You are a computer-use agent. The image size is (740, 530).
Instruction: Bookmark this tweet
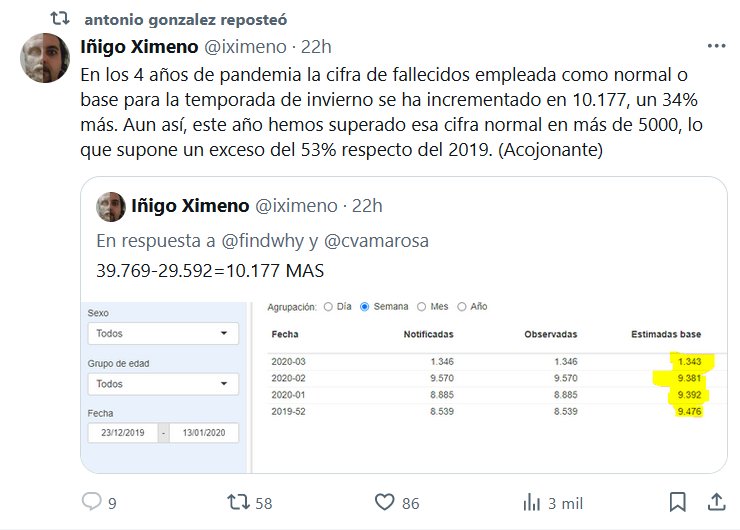677,502
